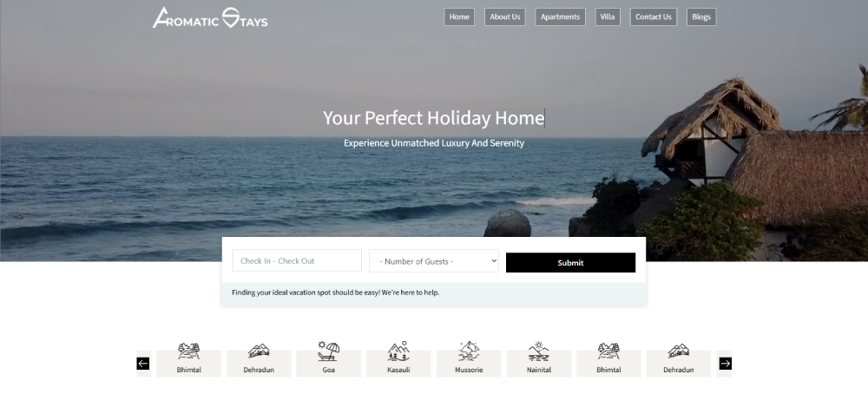Navigate to the Villa section
This screenshot has height=394, width=868.
point(608,16)
